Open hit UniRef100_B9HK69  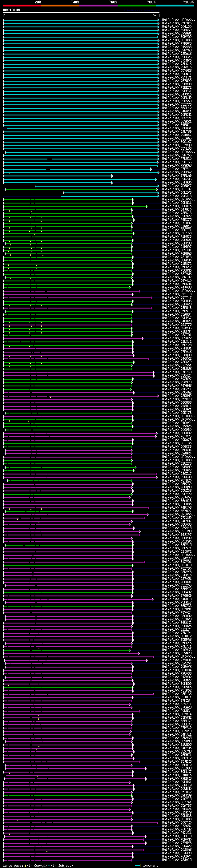(177, 30)
